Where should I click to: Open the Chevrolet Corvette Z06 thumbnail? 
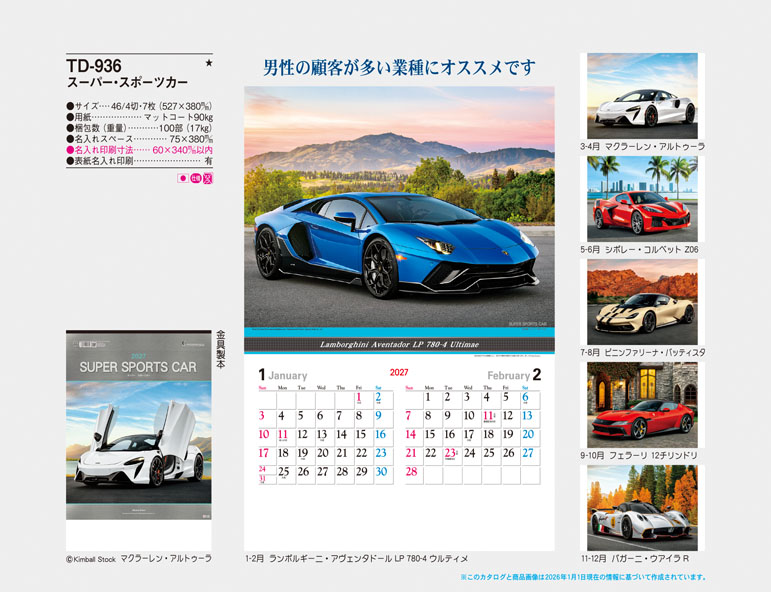click(642, 199)
